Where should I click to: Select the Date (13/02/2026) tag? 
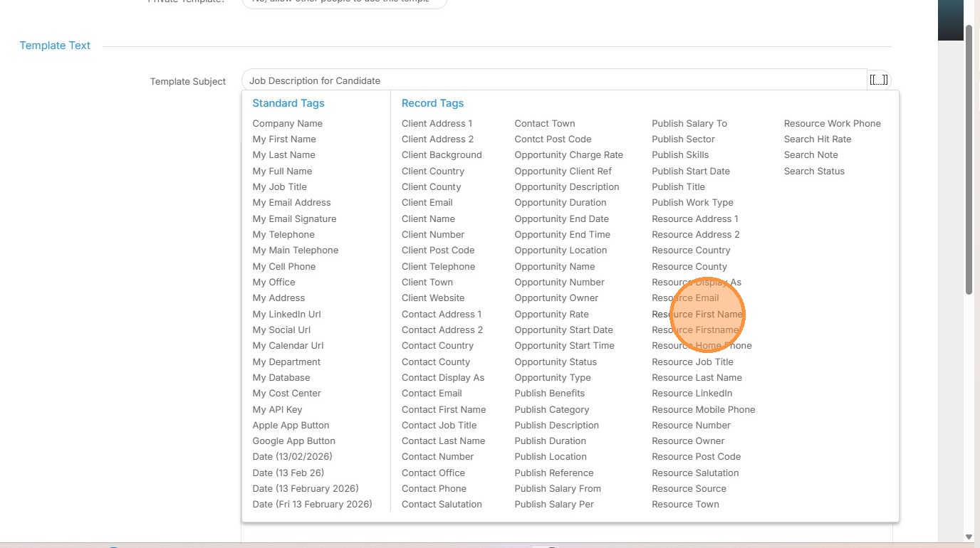(x=293, y=456)
